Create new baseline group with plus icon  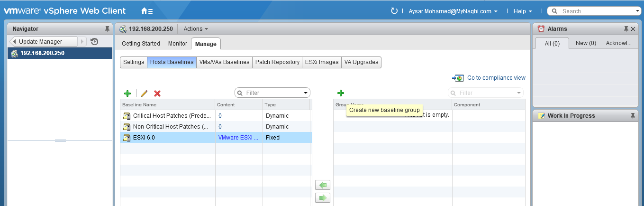coord(341,93)
